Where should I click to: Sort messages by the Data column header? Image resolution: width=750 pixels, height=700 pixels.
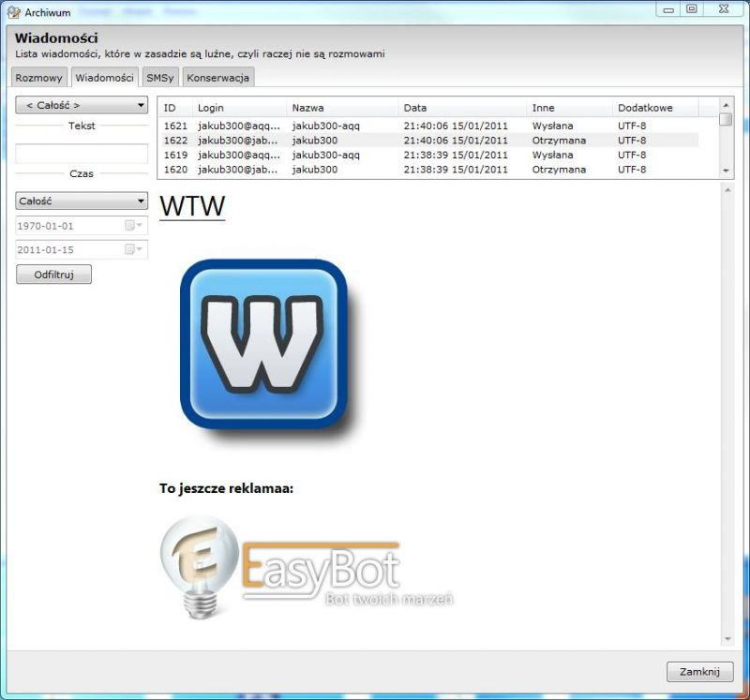pos(462,108)
